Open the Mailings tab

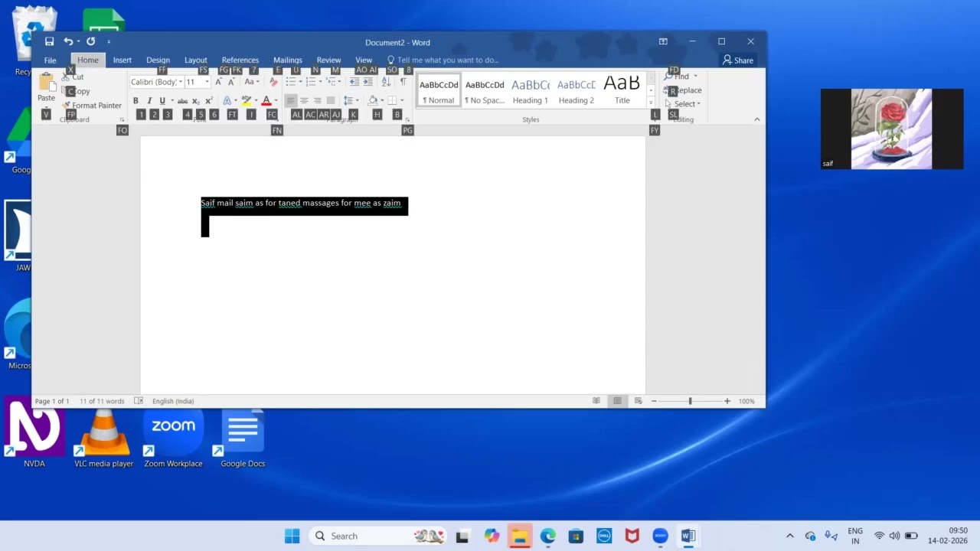point(288,60)
